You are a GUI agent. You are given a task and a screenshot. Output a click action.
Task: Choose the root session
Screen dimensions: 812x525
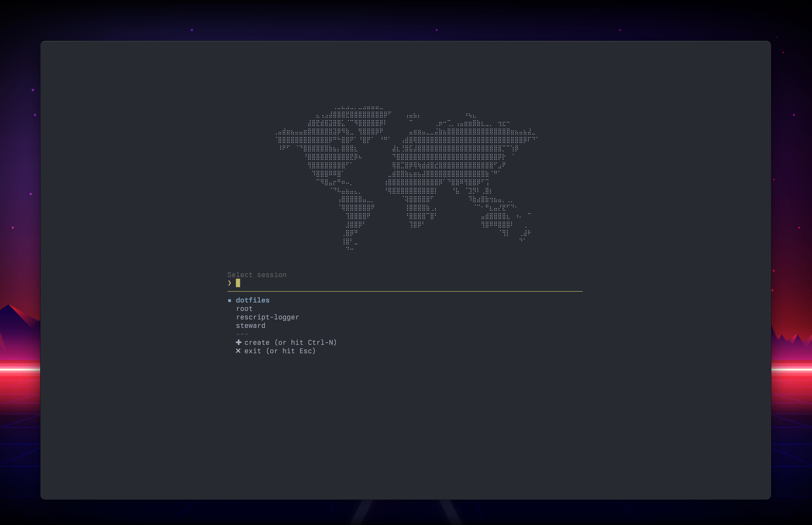(x=244, y=309)
